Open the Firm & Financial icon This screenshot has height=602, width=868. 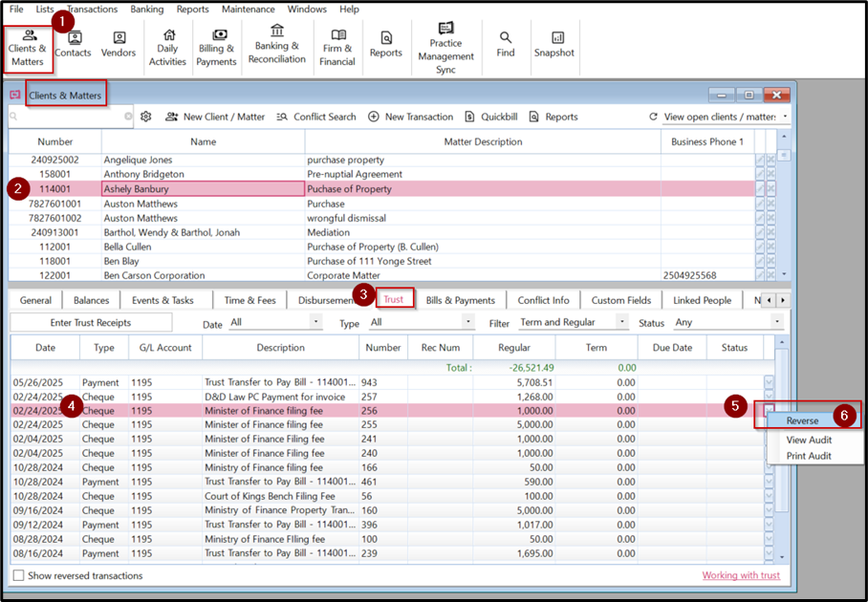coord(337,48)
